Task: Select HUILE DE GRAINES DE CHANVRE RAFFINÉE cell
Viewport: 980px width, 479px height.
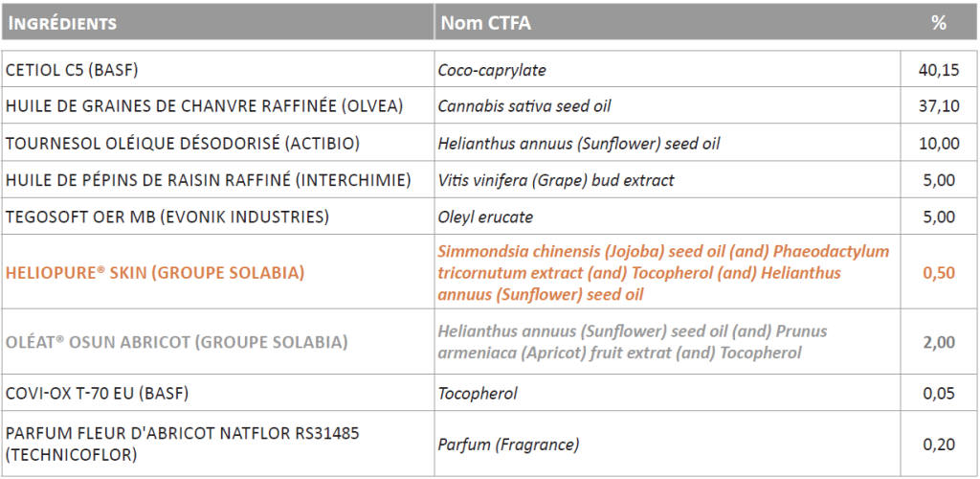Action: (218, 105)
